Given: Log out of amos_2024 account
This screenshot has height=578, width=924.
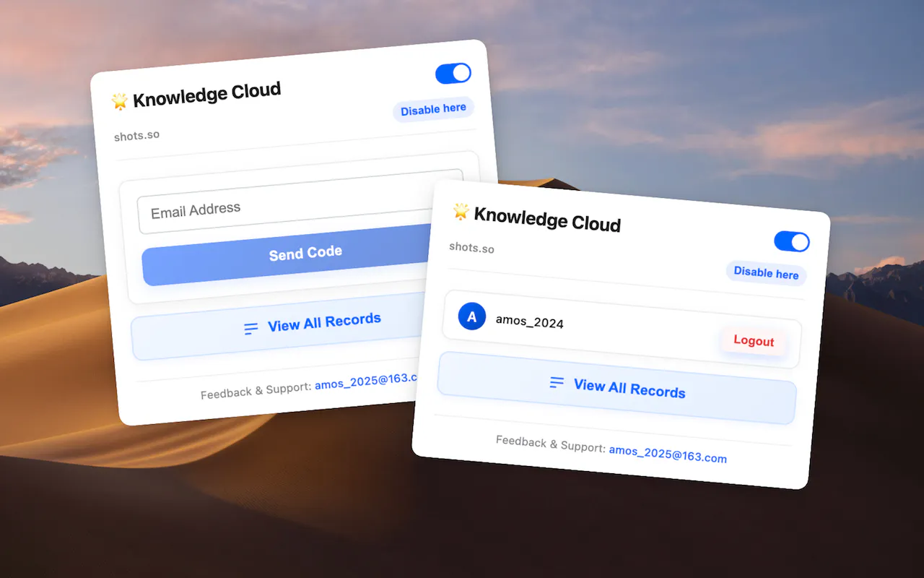Looking at the screenshot, I should pos(754,341).
